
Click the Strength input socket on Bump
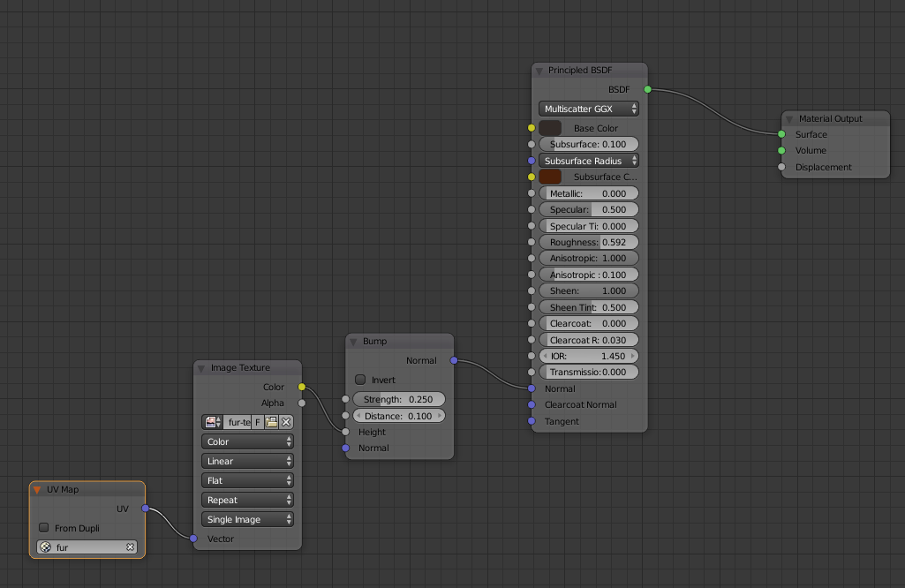point(346,399)
